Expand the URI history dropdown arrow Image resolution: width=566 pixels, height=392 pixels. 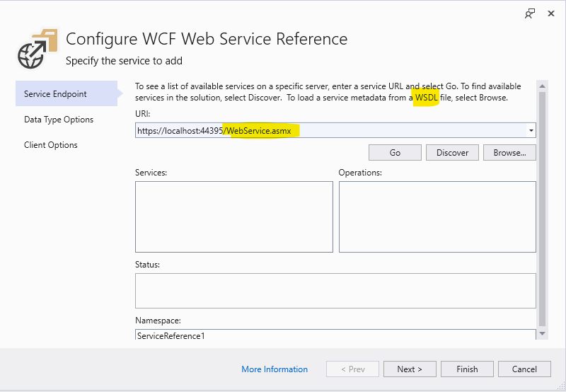click(x=531, y=131)
